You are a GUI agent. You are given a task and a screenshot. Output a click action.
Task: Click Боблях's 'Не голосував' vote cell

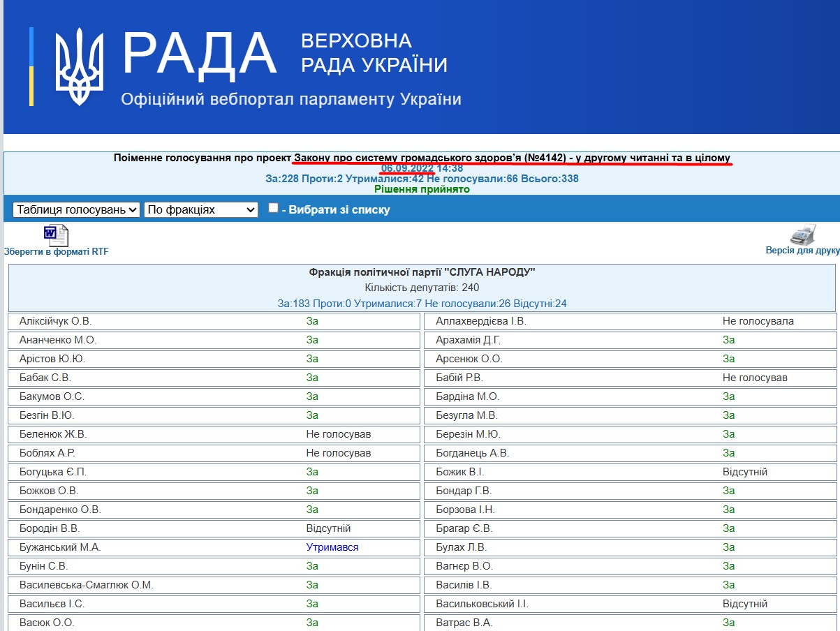pyautogui.click(x=339, y=453)
